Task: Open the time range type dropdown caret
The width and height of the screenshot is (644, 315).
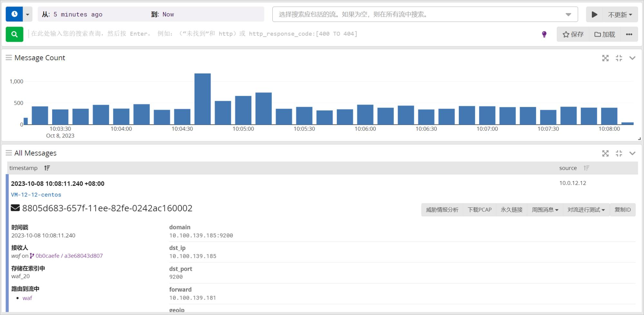Action: (28, 14)
